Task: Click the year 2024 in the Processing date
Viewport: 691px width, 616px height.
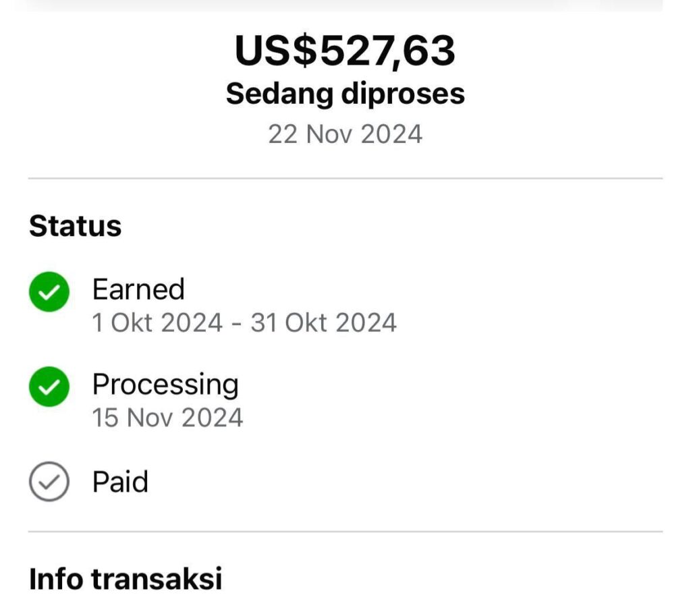Action: (x=212, y=418)
